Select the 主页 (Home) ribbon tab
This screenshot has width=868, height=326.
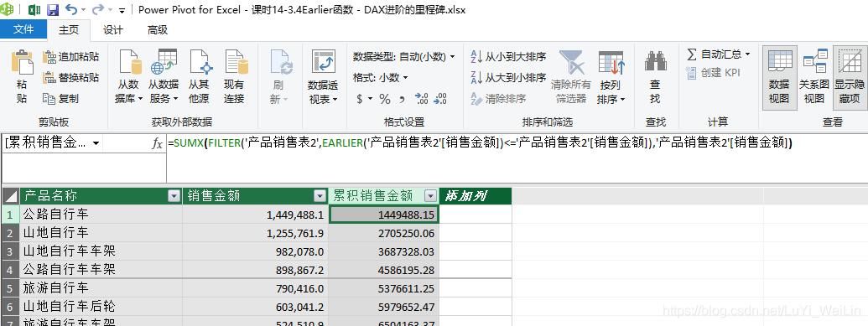69,30
